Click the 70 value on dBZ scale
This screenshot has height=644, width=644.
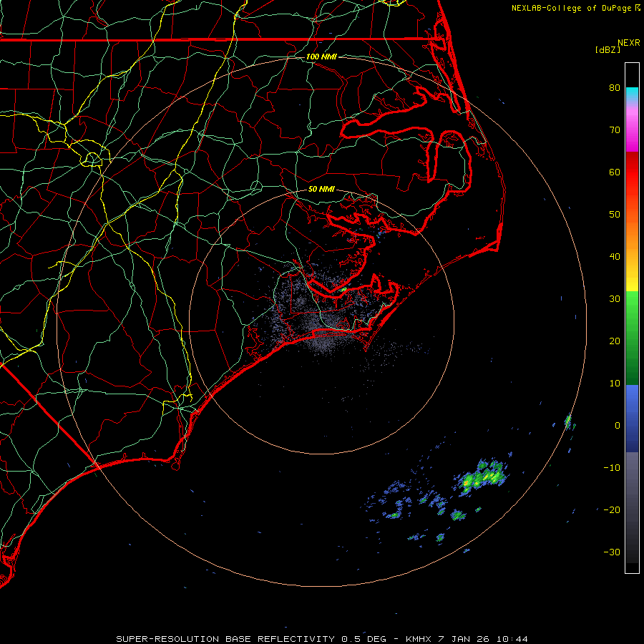click(x=615, y=130)
